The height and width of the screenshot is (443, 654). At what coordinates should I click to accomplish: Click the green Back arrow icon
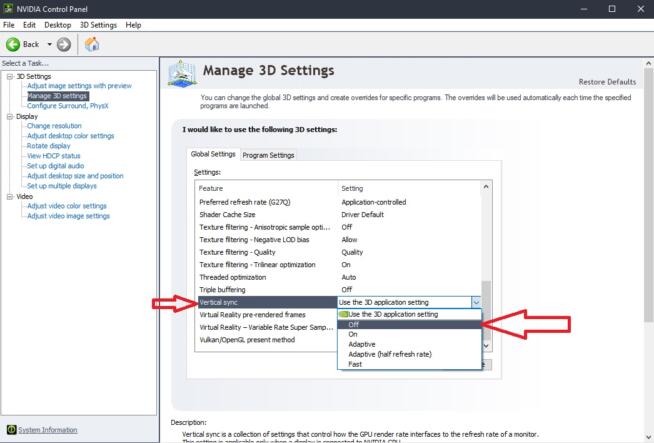click(13, 44)
